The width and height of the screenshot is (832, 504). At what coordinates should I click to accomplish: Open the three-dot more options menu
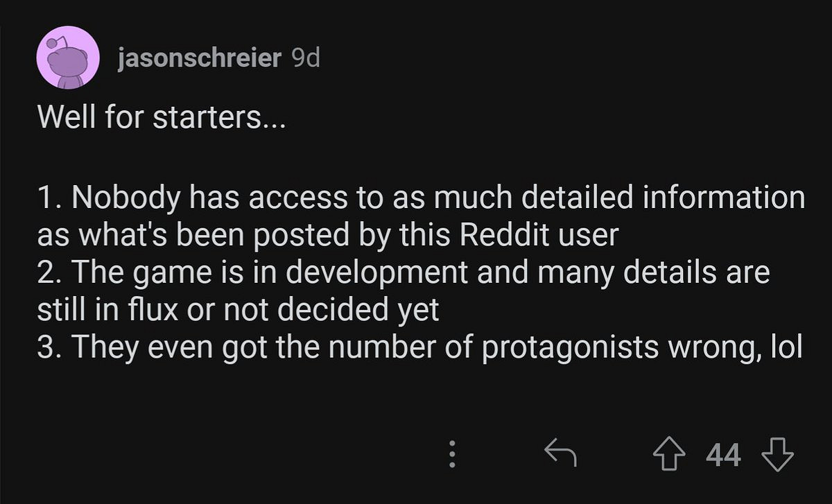pyautogui.click(x=452, y=455)
